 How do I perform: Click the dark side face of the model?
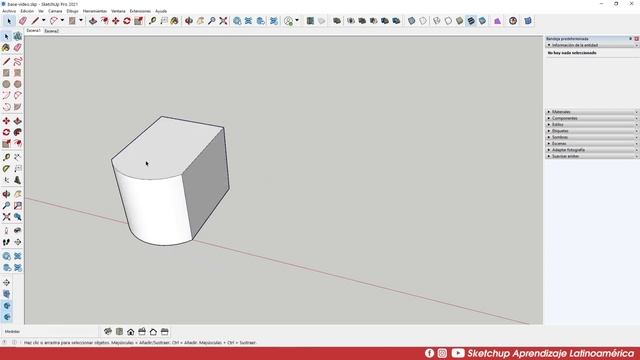(206, 184)
